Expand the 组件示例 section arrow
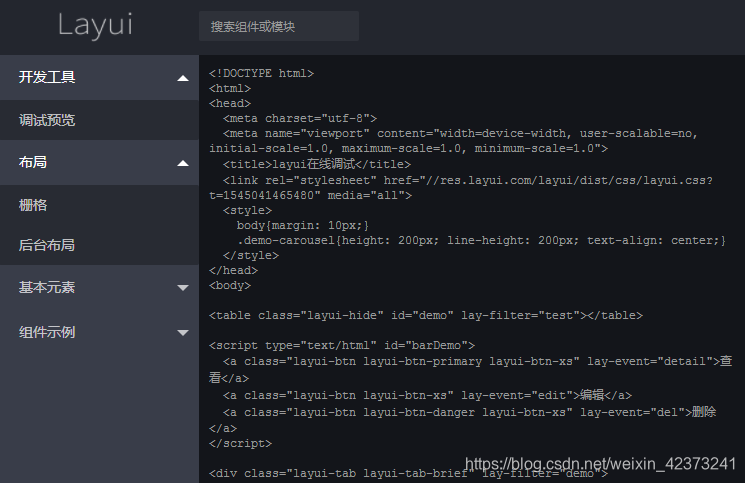Viewport: 745px width, 483px height. (183, 333)
